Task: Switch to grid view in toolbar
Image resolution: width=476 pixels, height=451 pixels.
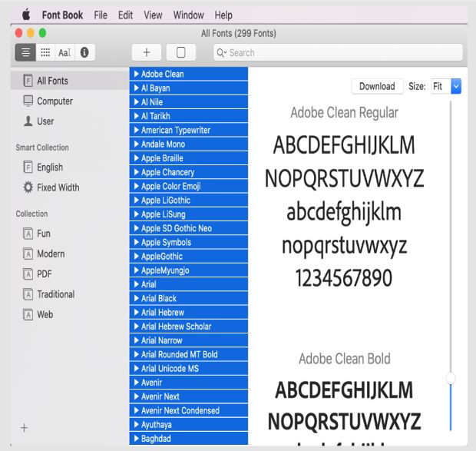Action: (45, 52)
